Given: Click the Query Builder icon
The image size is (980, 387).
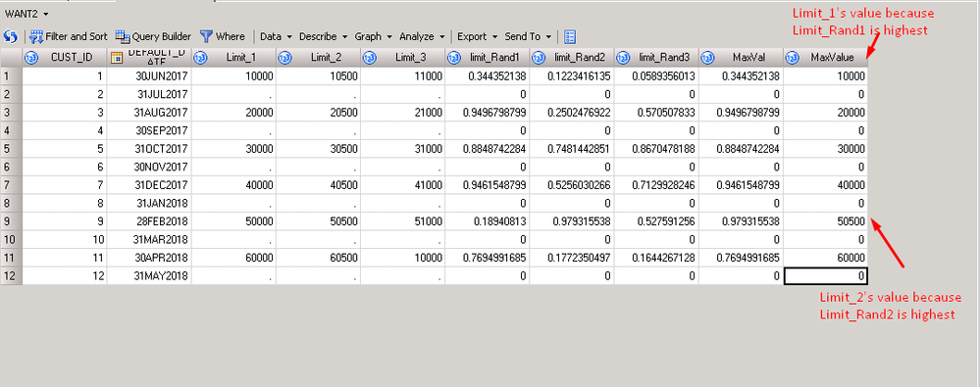Looking at the screenshot, I should pyautogui.click(x=122, y=37).
